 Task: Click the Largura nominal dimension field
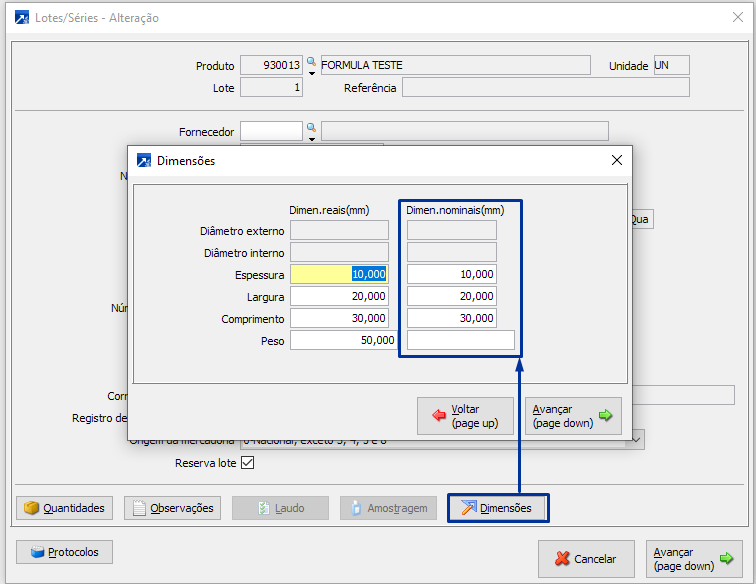pos(452,296)
